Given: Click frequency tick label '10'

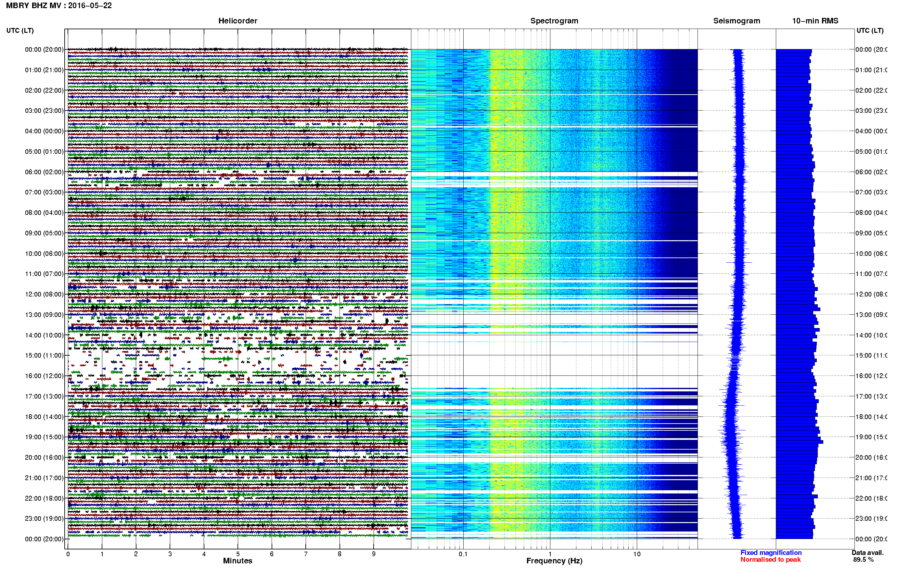Looking at the screenshot, I should point(637,554).
